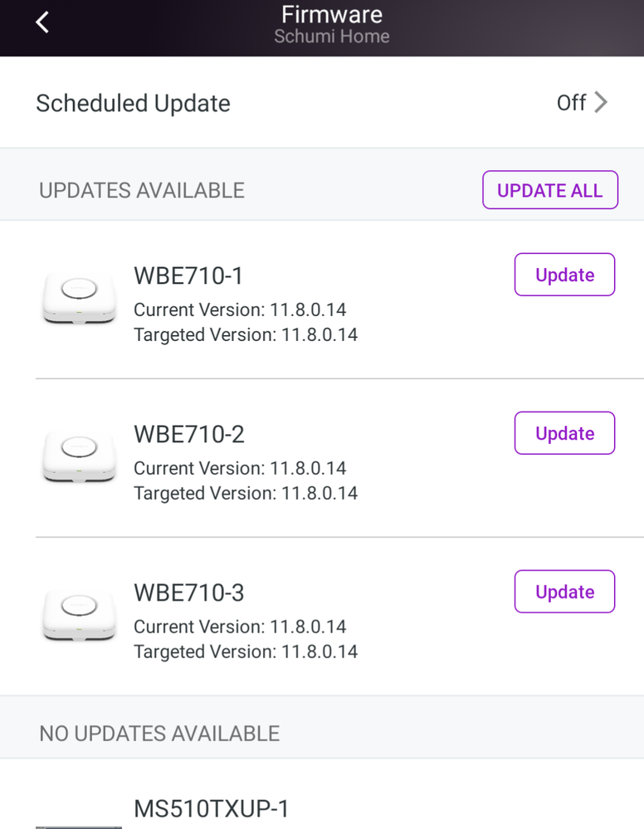This screenshot has height=829, width=644.
Task: Tap the MS510TXUP-1 switch image
Action: pos(79,827)
